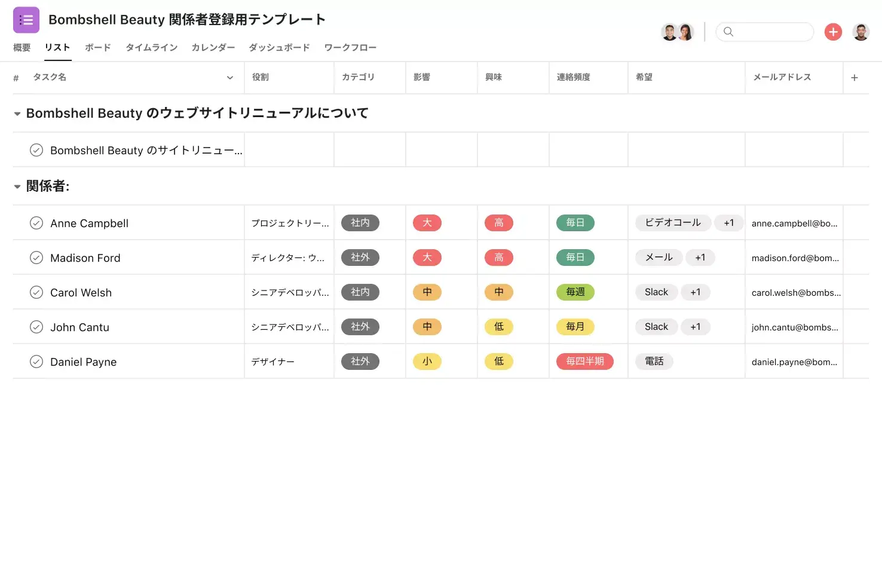Click John Cantu's 毎月 frequency tag
This screenshot has height=588, width=882.
pos(575,327)
